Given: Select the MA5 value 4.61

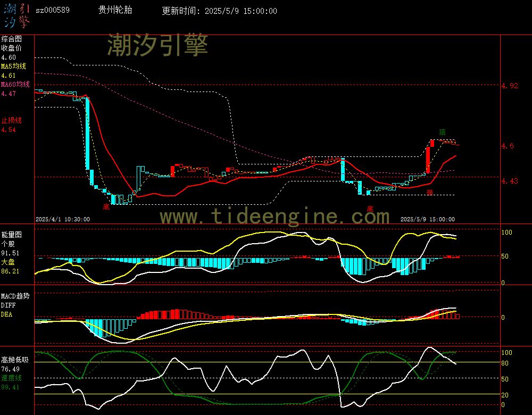Looking at the screenshot, I should click(x=9, y=76).
